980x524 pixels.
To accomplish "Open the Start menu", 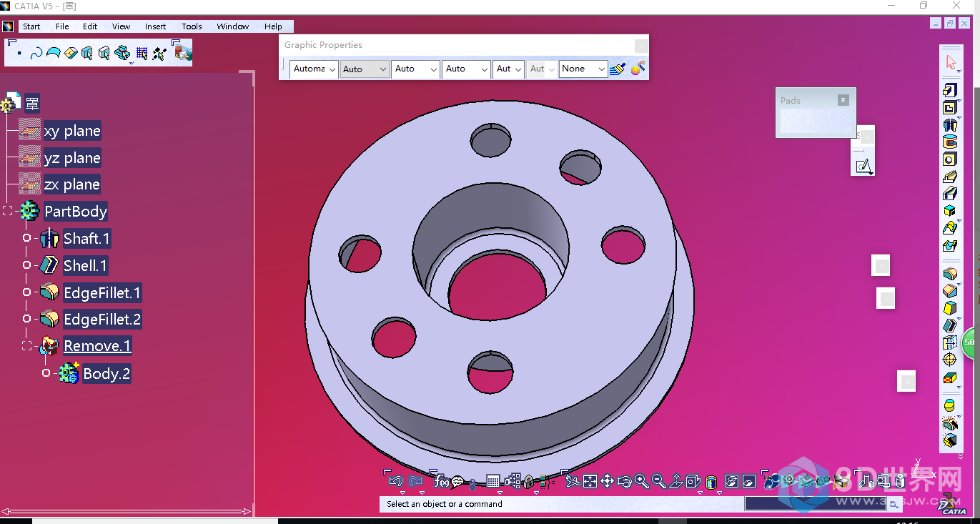I will point(31,26).
